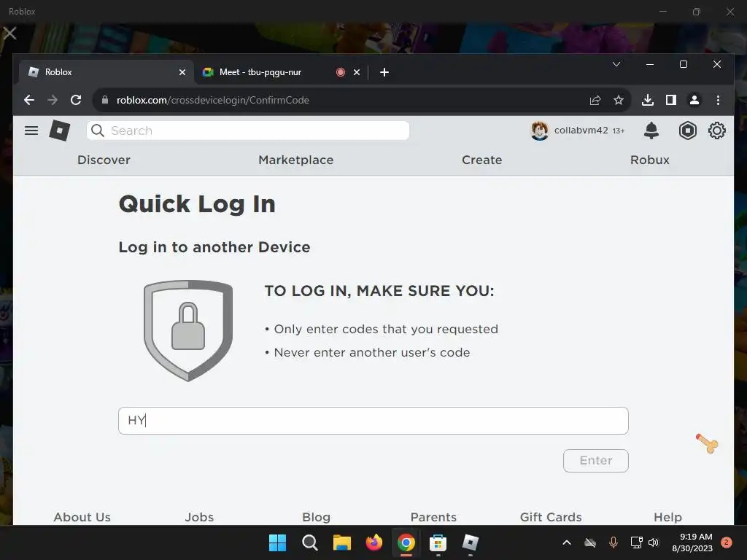Open the Roblox hamburger navigation menu

click(x=31, y=130)
